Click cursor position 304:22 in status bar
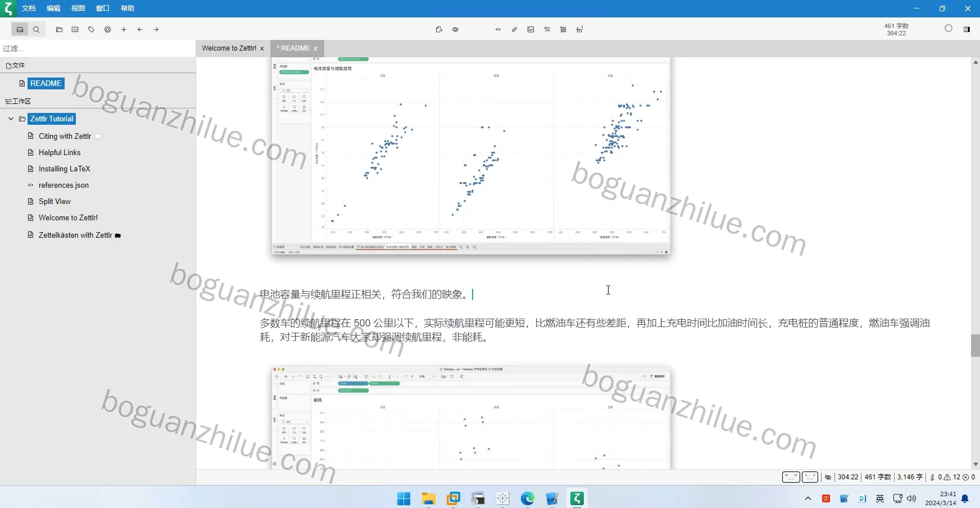980x508 pixels. [848, 477]
